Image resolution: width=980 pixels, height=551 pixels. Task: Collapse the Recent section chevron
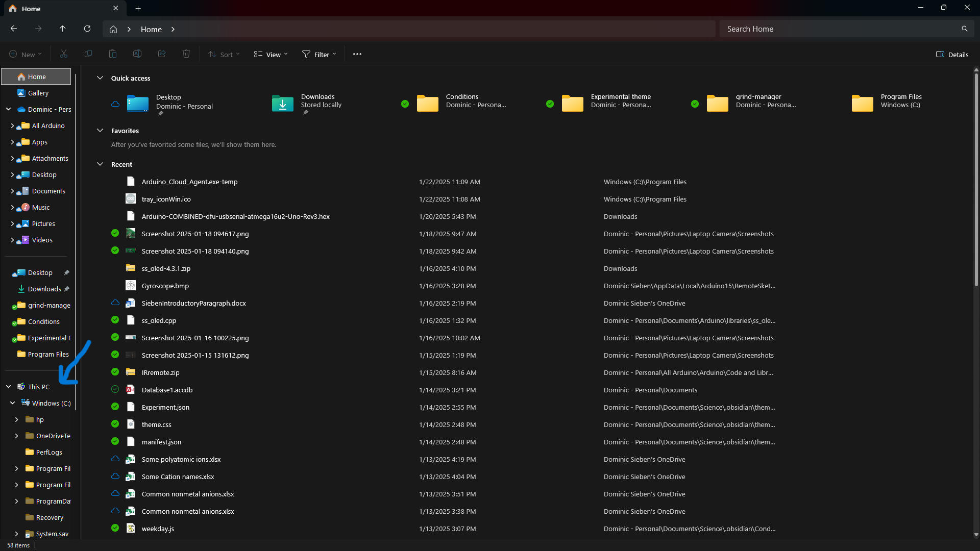coord(100,164)
